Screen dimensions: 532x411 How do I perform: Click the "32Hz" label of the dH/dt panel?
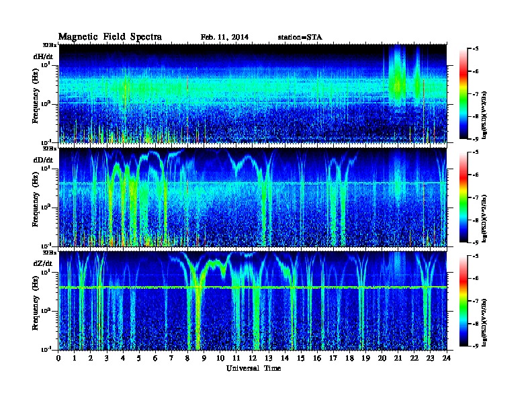[x=50, y=45]
